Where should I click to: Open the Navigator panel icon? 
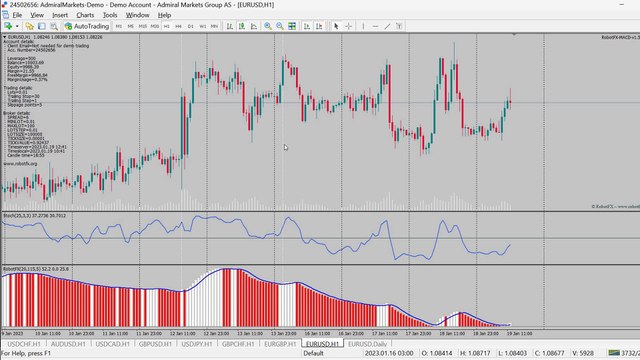click(x=42, y=26)
